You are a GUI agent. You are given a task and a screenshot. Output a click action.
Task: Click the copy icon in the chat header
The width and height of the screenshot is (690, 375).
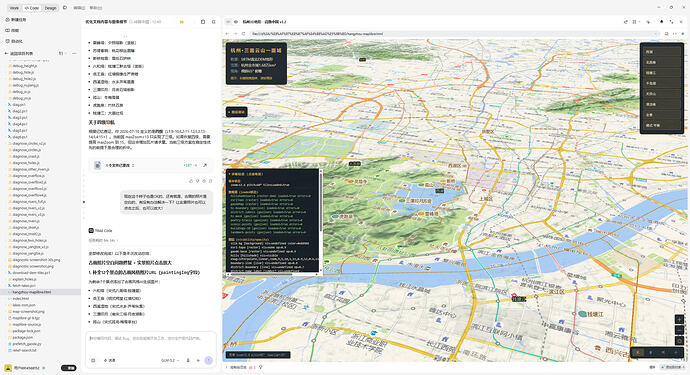(203, 22)
